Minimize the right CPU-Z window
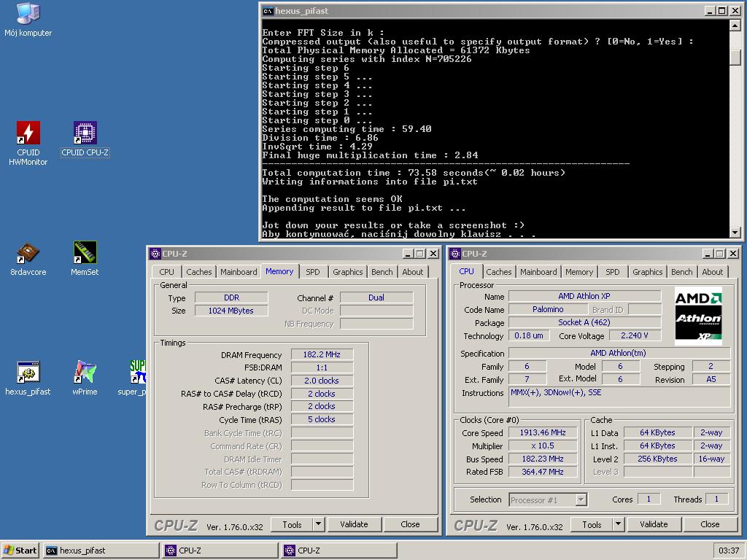747x560 pixels. tap(708, 254)
